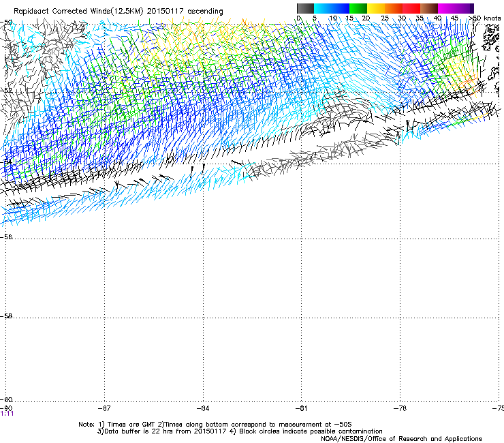Viewport: 504px width, 443px height.
Task: Click the -90 longitude axis label
Action: click(5, 408)
